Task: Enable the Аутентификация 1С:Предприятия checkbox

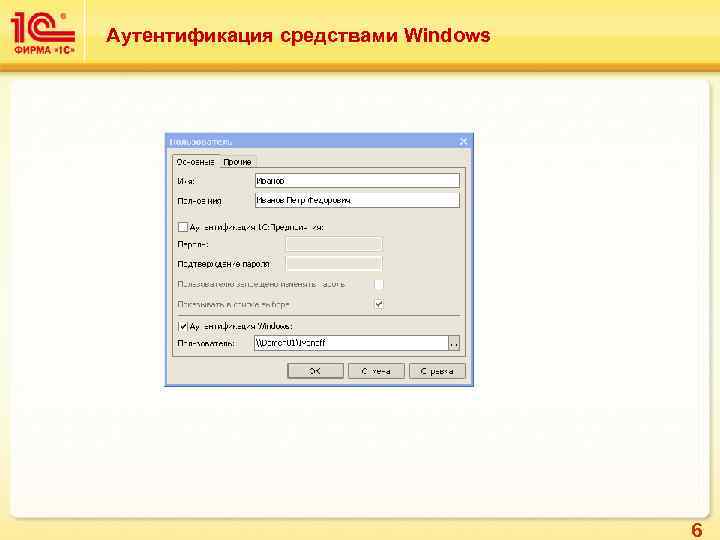Action: (x=183, y=227)
